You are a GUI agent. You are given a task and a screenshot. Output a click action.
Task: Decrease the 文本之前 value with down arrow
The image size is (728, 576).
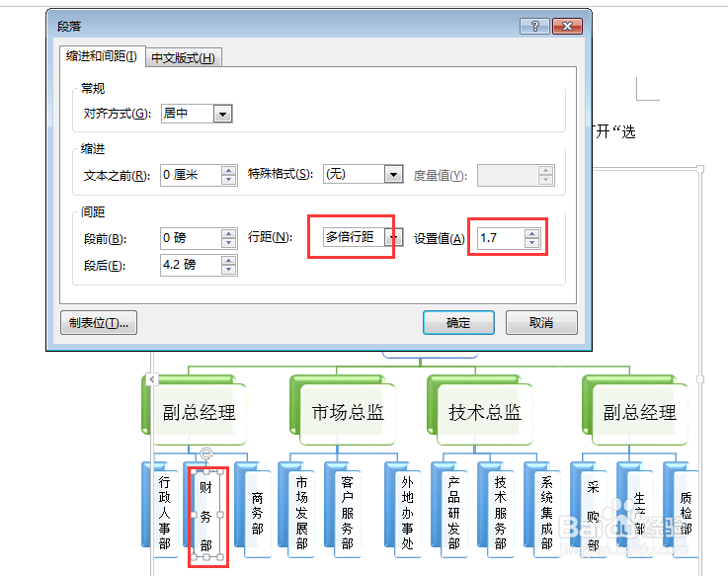pyautogui.click(x=228, y=180)
